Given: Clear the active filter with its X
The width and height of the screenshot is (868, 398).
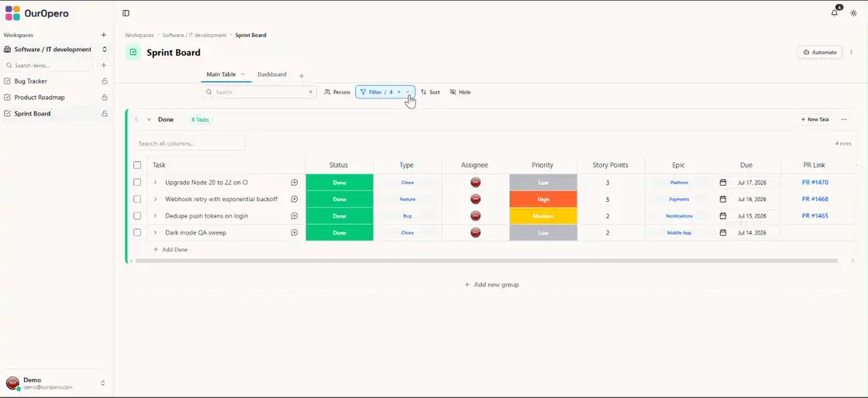Looking at the screenshot, I should [398, 92].
